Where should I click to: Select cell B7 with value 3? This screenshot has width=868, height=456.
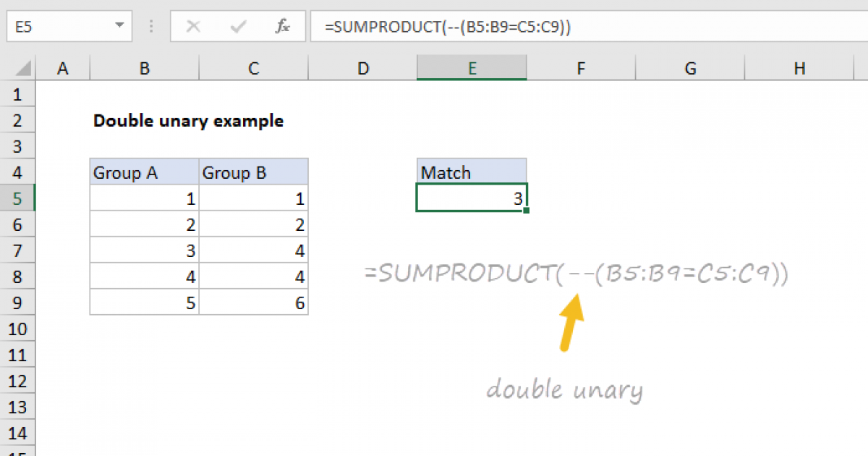click(145, 250)
